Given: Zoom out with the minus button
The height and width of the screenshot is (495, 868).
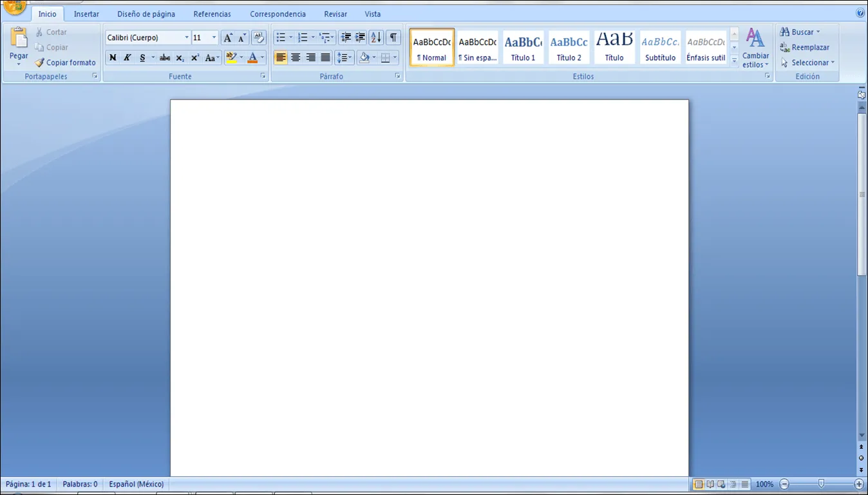Looking at the screenshot, I should tap(784, 484).
